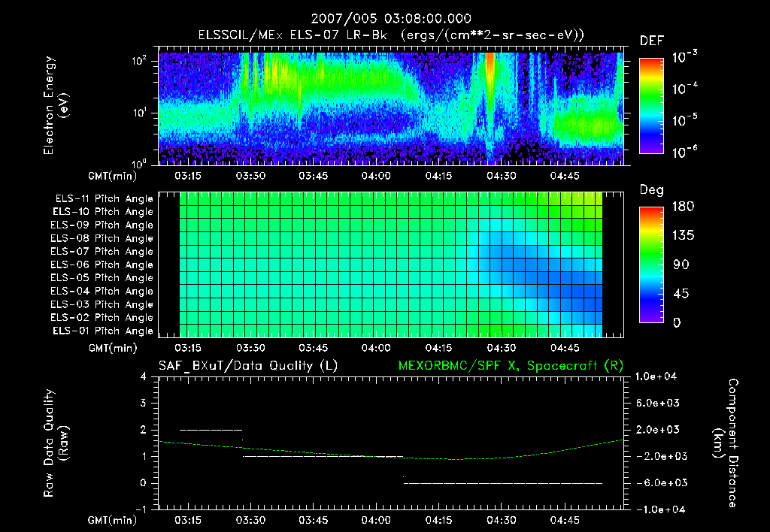The width and height of the screenshot is (770, 532).
Task: Click the Electron Energy (eV) axis label
Action: [56, 105]
